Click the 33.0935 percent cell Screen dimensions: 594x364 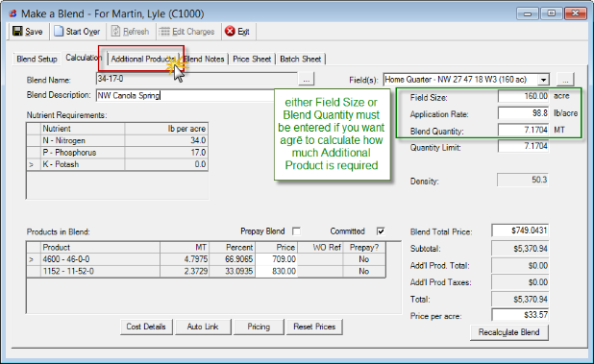coord(233,271)
